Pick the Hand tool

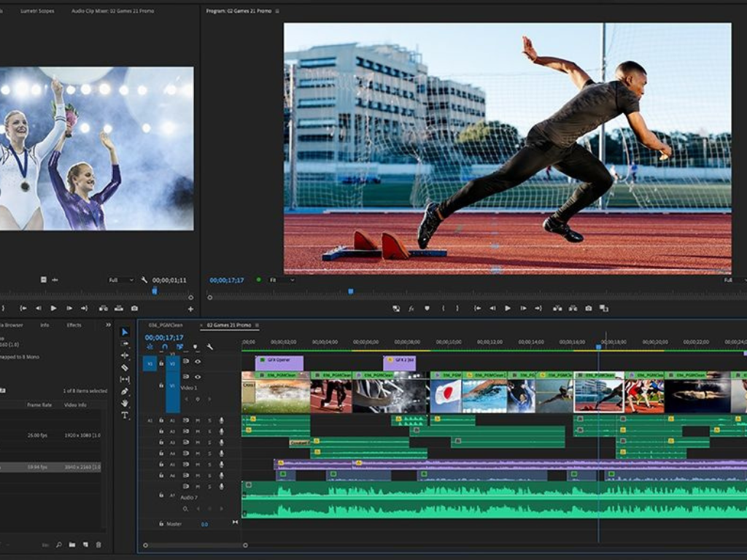(125, 402)
